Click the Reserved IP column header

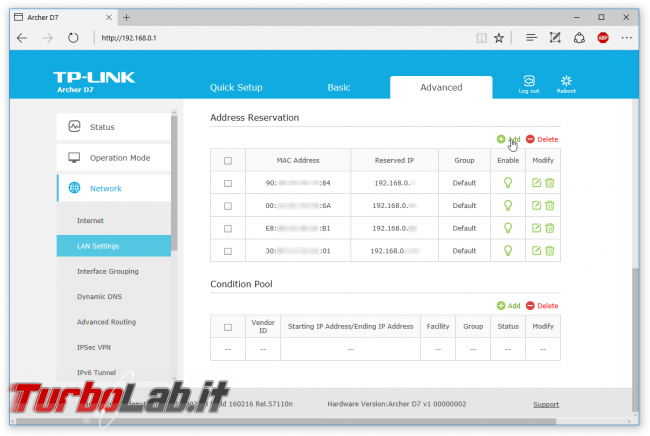coord(394,160)
